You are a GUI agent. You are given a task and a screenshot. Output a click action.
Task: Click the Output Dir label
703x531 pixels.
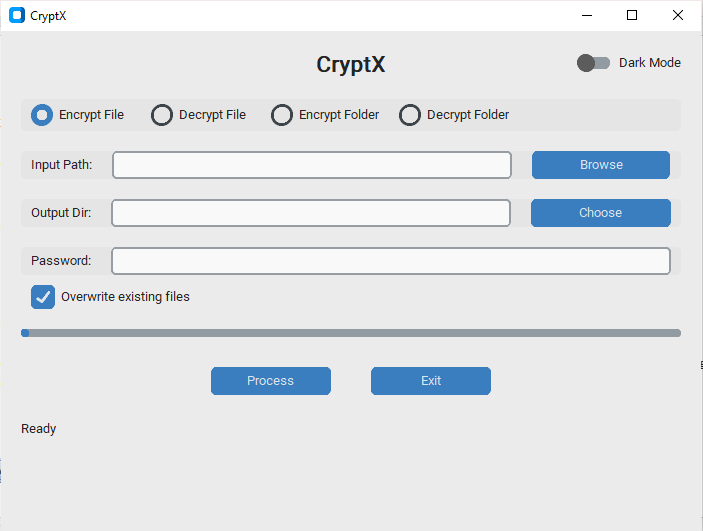(61, 213)
